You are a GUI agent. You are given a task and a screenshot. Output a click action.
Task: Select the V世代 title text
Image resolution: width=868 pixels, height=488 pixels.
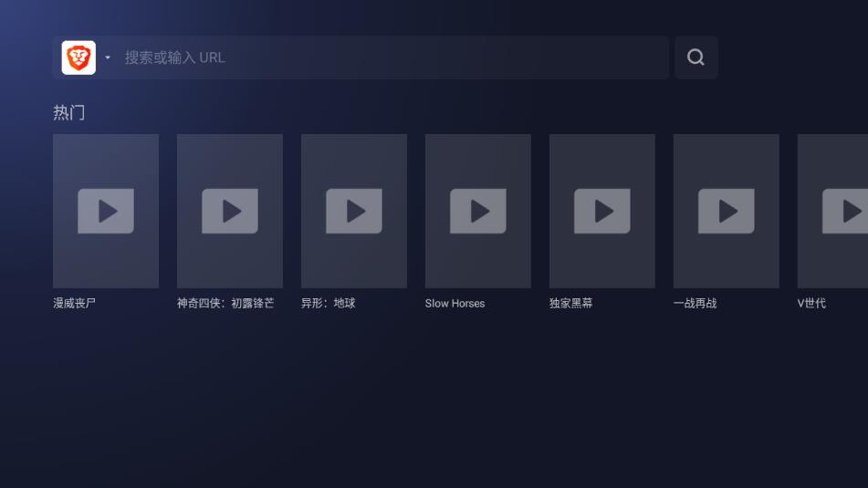811,303
